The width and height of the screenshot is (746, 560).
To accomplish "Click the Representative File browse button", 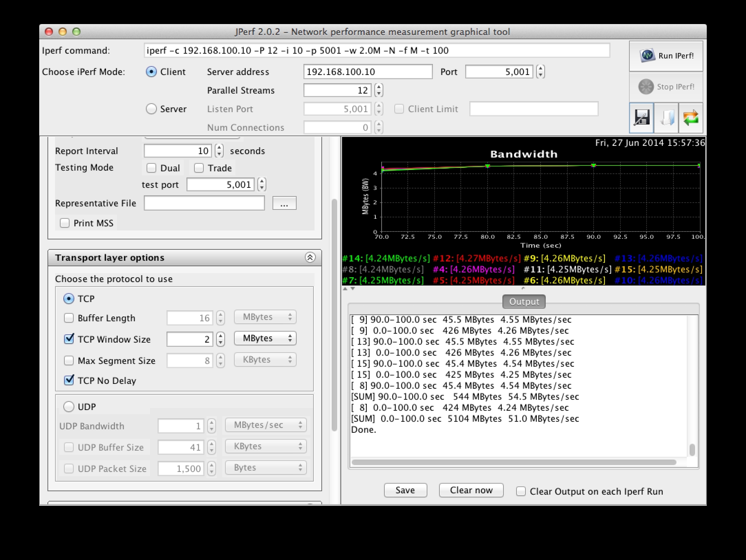I will (x=284, y=203).
